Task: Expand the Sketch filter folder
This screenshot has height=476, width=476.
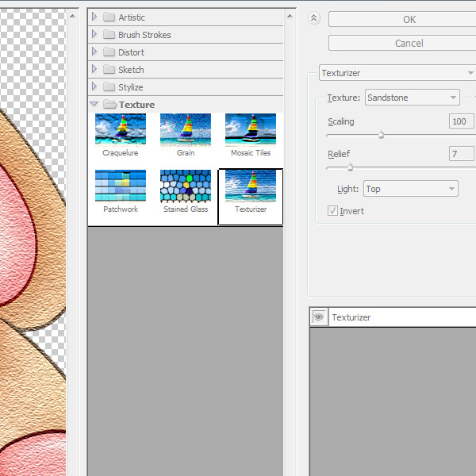Action: tap(94, 69)
